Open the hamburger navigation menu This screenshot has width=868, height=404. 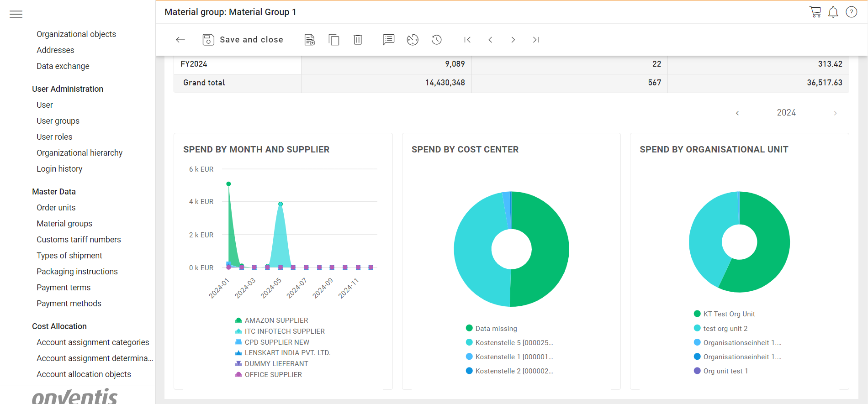pos(16,14)
